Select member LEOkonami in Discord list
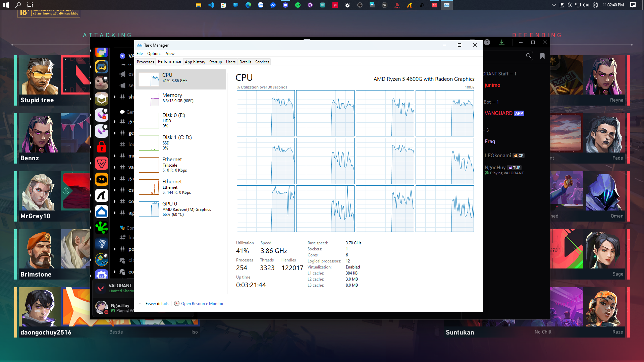644x362 pixels. pyautogui.click(x=504, y=156)
